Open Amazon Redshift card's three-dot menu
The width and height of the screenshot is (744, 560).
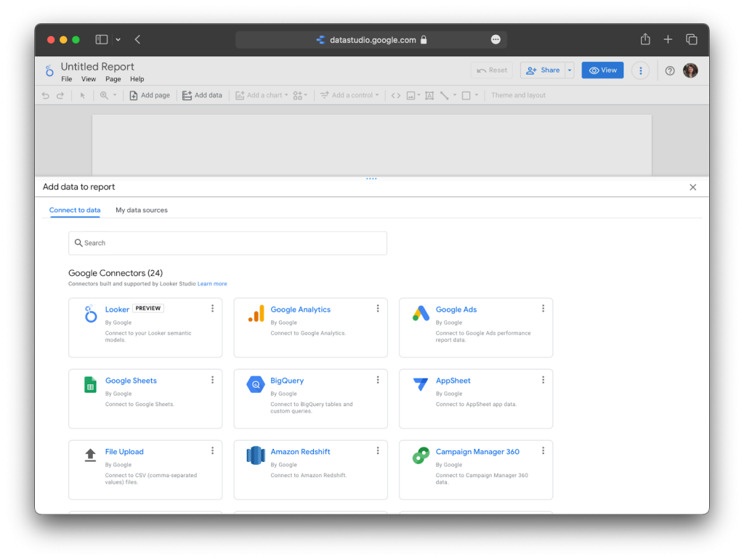point(378,451)
